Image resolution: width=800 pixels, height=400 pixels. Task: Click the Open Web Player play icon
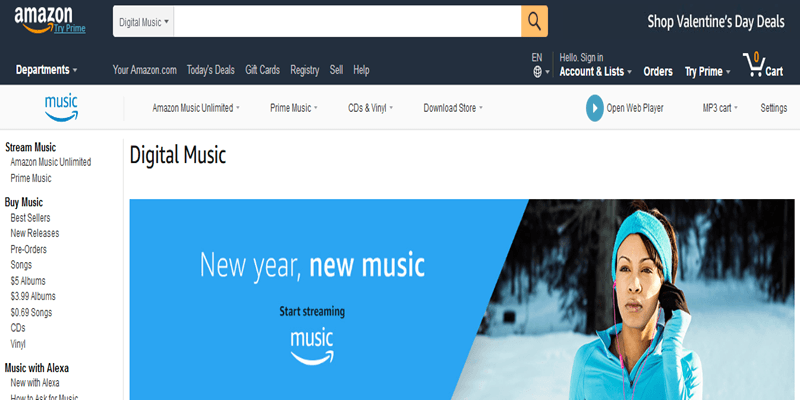[x=594, y=108]
